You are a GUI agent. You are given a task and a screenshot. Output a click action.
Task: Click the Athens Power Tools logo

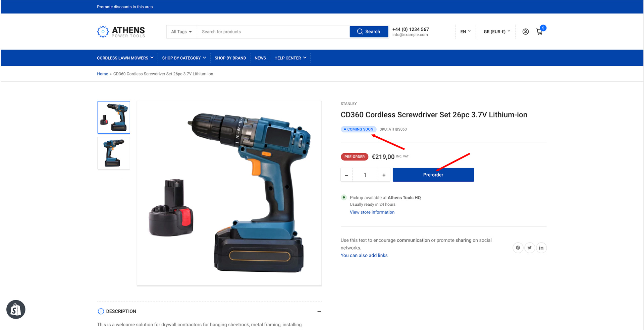click(121, 31)
